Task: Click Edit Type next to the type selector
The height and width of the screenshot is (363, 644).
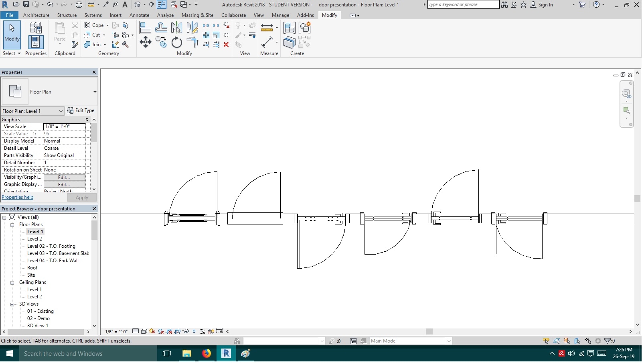Action: (x=84, y=110)
